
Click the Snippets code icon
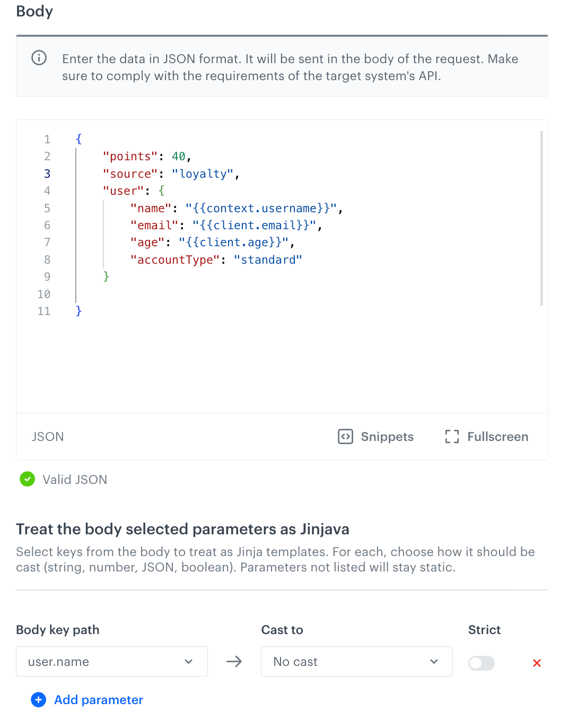345,437
